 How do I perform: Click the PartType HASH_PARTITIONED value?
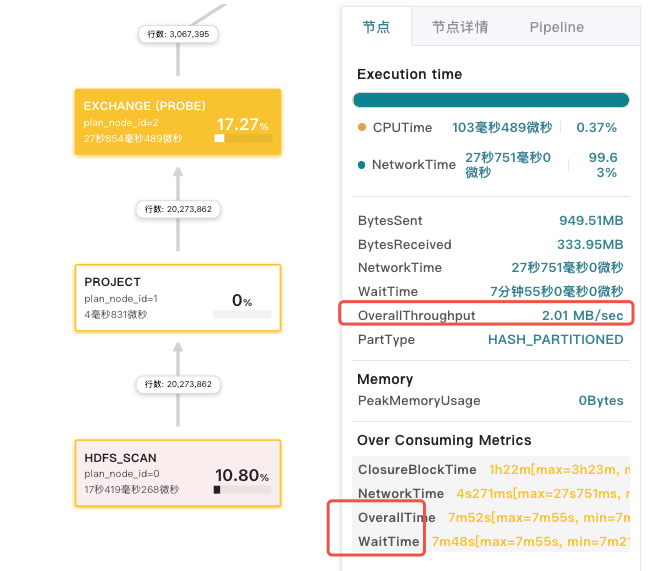(x=555, y=340)
